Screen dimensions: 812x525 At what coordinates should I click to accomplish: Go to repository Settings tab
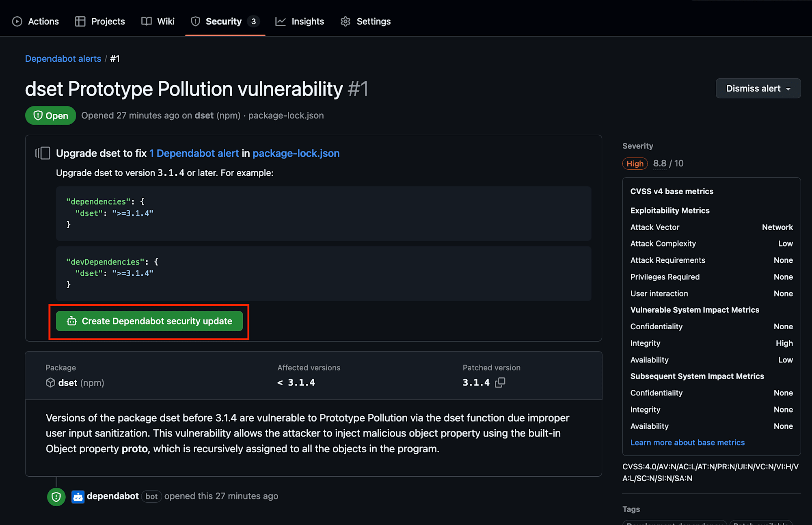coord(366,22)
